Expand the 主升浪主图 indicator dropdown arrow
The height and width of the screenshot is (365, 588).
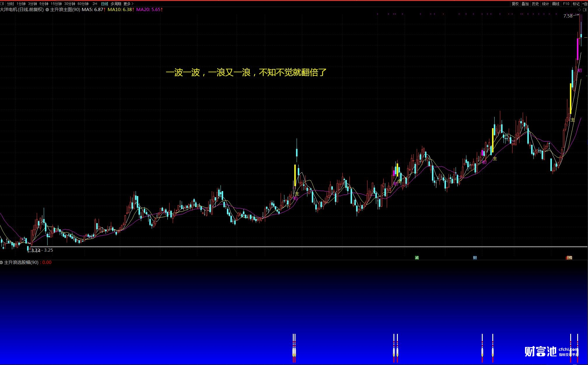(x=47, y=10)
